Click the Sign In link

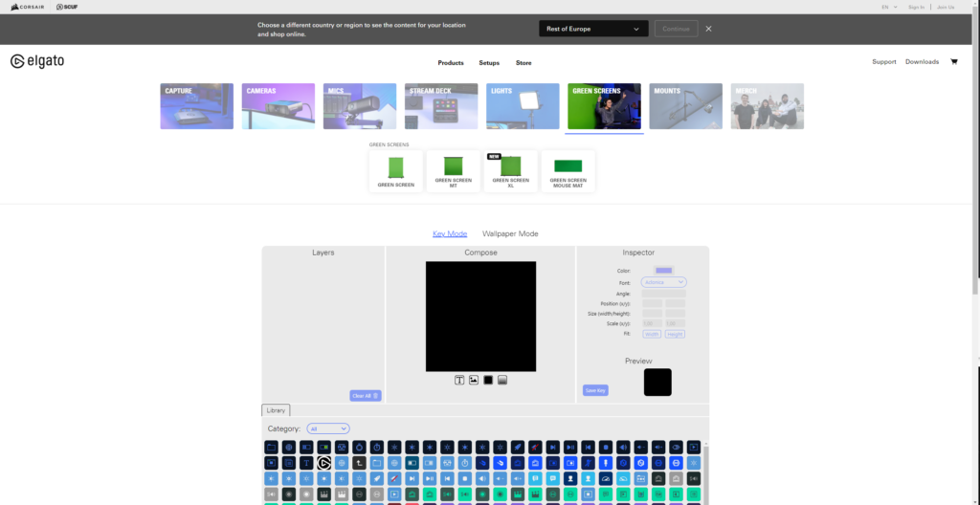(x=916, y=7)
